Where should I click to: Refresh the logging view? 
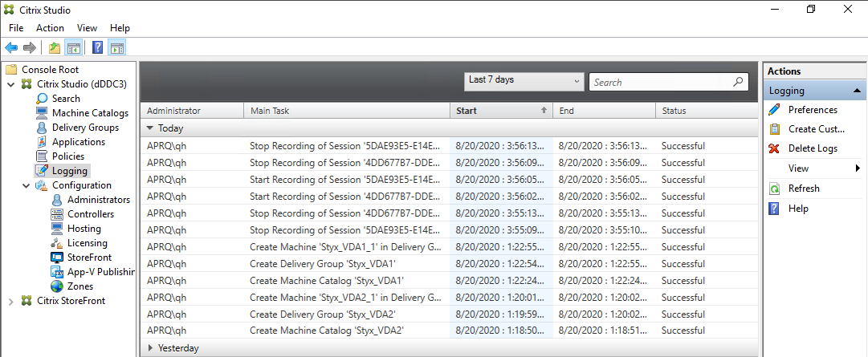(803, 189)
